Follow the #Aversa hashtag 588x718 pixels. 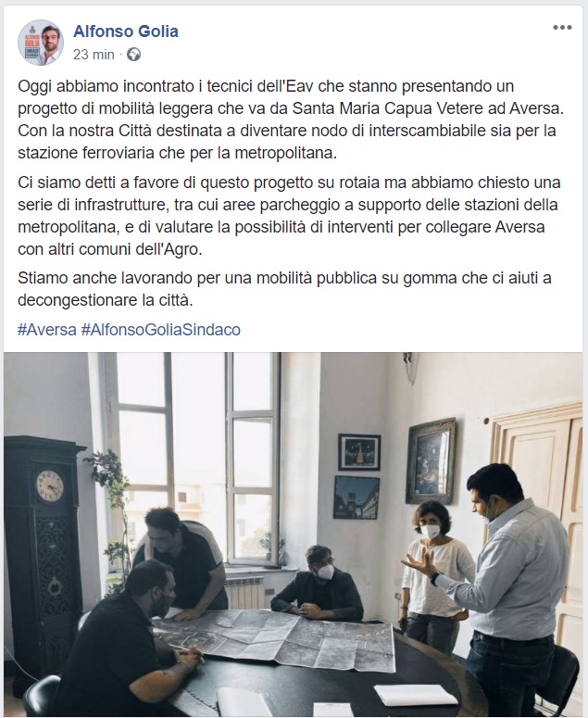click(47, 330)
